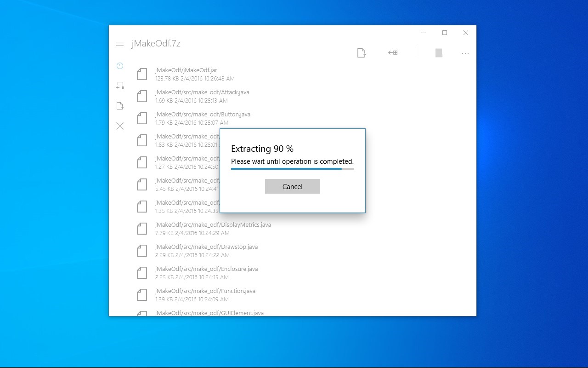
Task: Click the sidebar X close-archive icon
Action: click(x=120, y=126)
